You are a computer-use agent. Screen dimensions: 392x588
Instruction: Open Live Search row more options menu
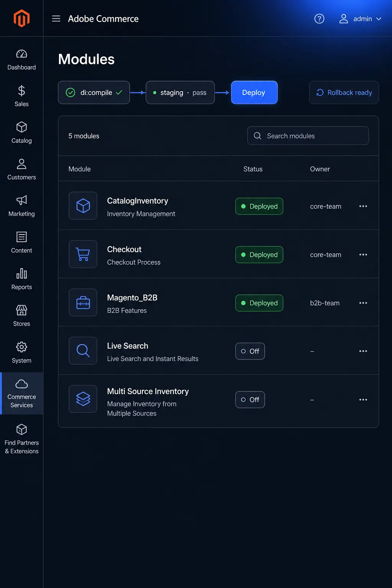363,351
